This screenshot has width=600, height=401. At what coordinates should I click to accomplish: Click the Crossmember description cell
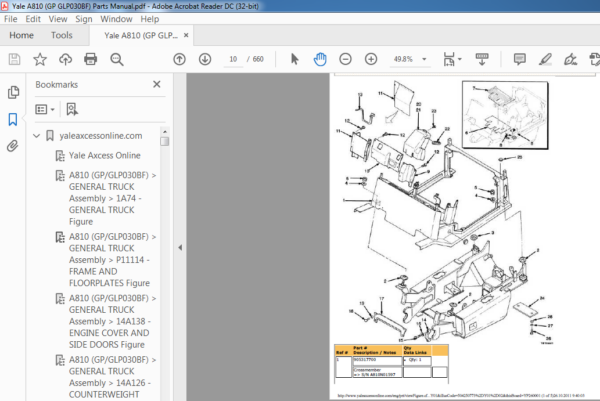[377, 372]
